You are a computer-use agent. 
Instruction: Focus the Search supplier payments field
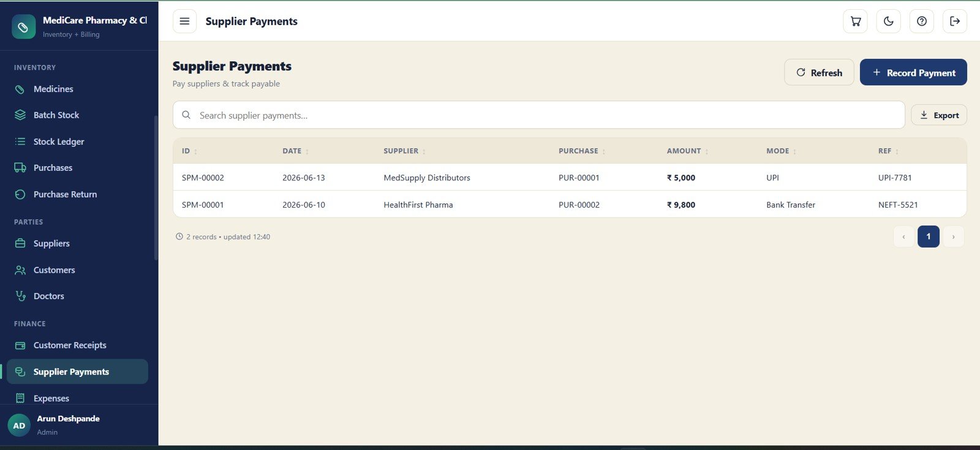tap(539, 115)
